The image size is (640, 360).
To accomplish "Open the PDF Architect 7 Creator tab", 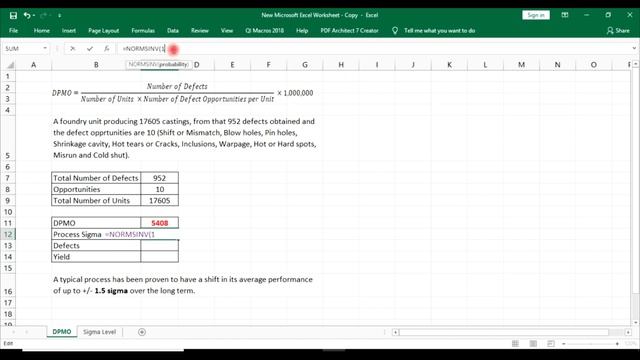I will [x=349, y=31].
